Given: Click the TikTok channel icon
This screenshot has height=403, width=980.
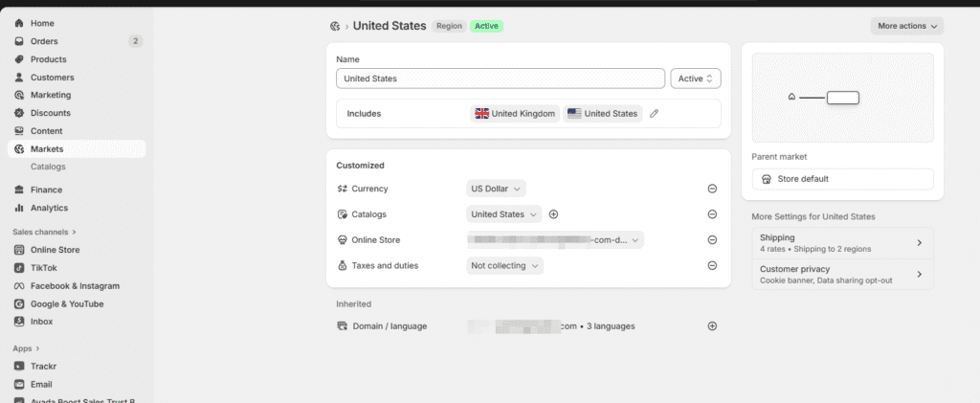Looking at the screenshot, I should (x=19, y=268).
